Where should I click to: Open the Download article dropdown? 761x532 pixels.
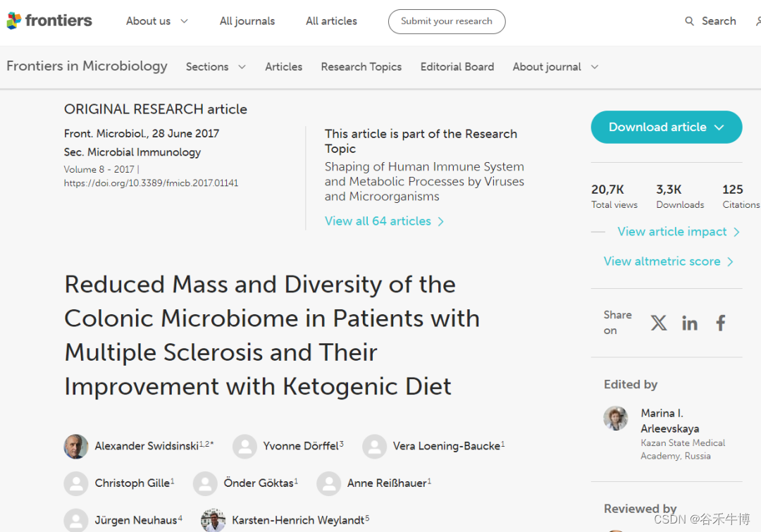(x=666, y=127)
